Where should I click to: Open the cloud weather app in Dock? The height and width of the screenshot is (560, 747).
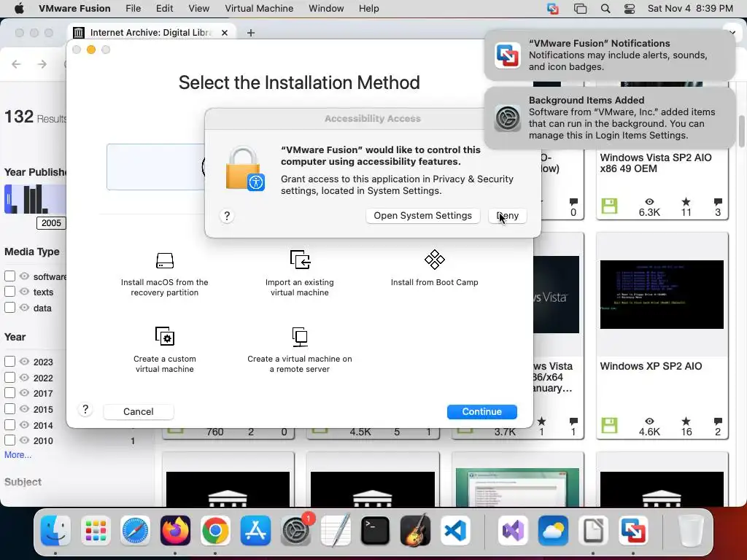click(553, 531)
